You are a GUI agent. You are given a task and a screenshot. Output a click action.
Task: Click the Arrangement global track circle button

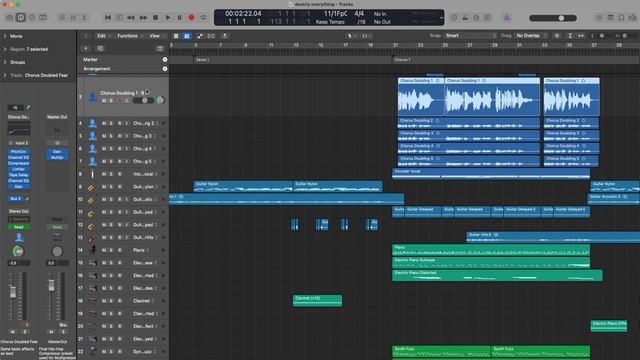click(x=165, y=69)
